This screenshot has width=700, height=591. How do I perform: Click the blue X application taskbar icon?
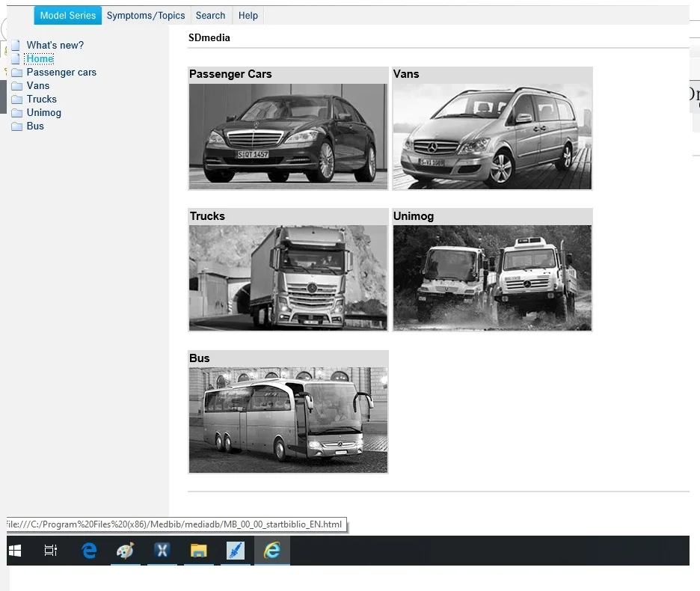point(162,551)
